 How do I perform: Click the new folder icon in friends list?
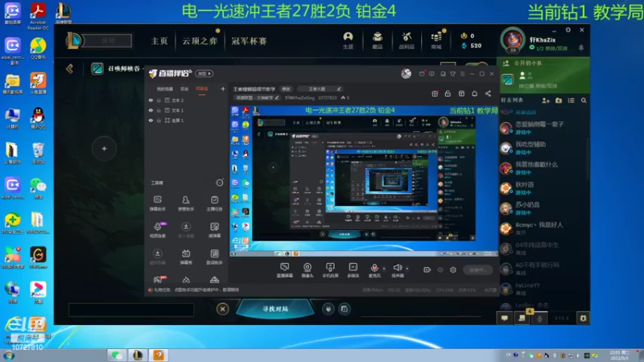click(559, 101)
